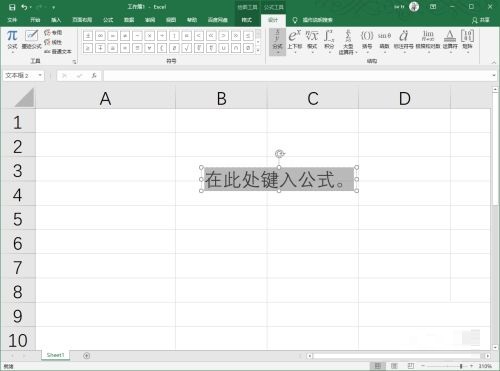Open the Radical (根式) structure dropdown

(x=312, y=42)
